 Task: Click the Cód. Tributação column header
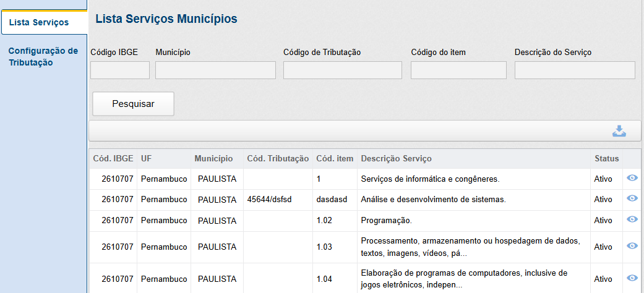click(x=278, y=159)
